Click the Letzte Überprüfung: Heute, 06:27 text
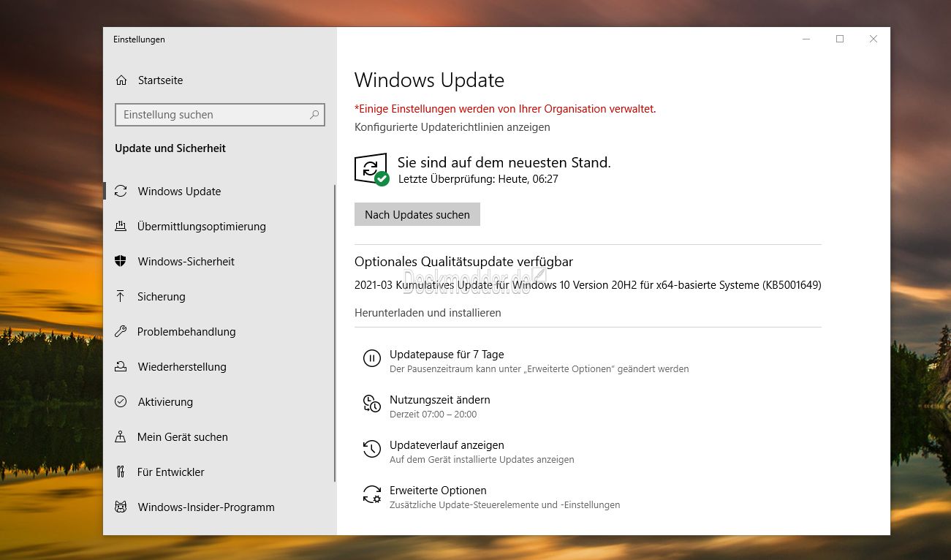The image size is (951, 560). tap(478, 179)
